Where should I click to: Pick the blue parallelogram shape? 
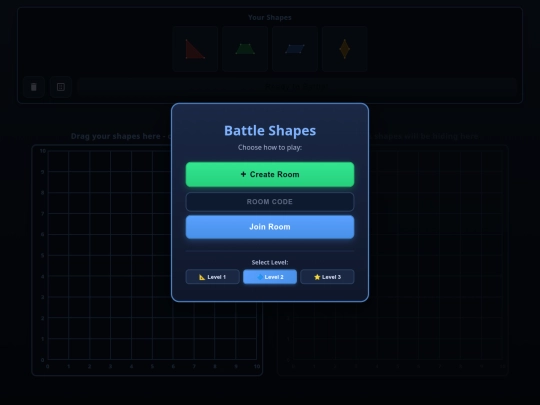tap(294, 49)
